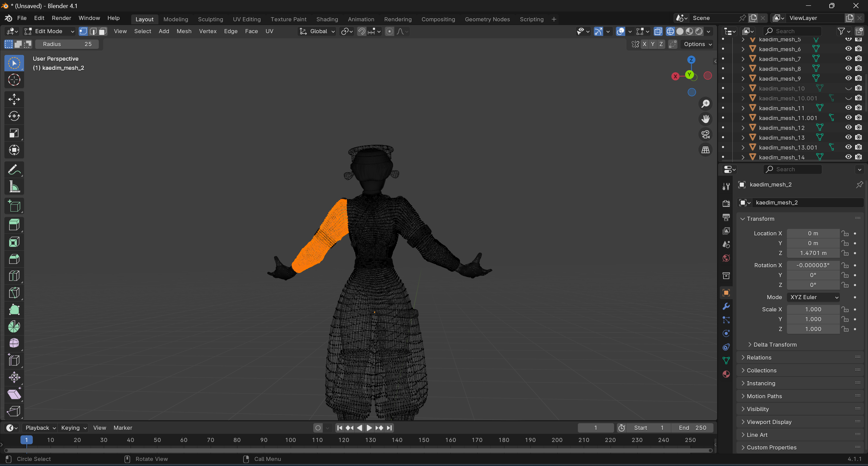Toggle X mirror editing option

point(644,44)
